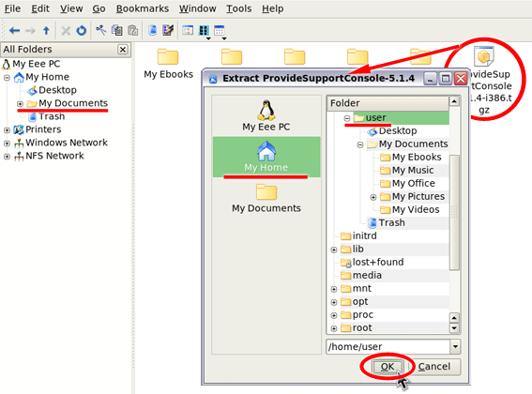
Task: Click the Back arrow toolbar icon
Action: tap(14, 31)
